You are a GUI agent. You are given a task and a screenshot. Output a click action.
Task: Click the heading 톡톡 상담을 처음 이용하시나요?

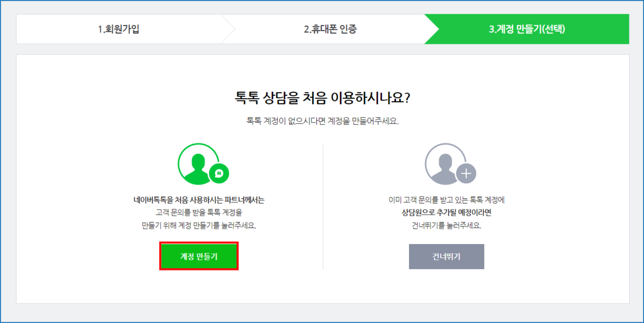click(x=323, y=98)
